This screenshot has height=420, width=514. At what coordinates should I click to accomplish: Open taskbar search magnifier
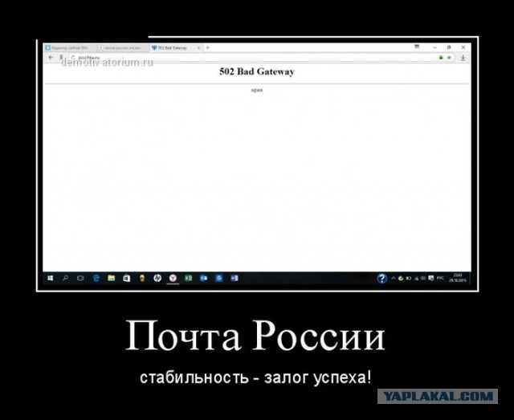pyautogui.click(x=65, y=278)
